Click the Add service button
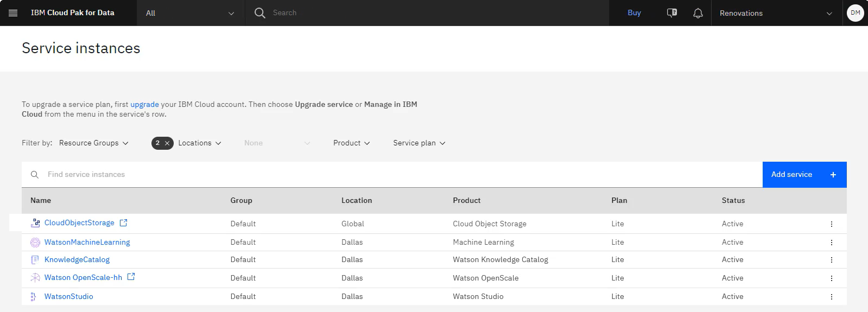Image resolution: width=868 pixels, height=312 pixels. pos(804,175)
